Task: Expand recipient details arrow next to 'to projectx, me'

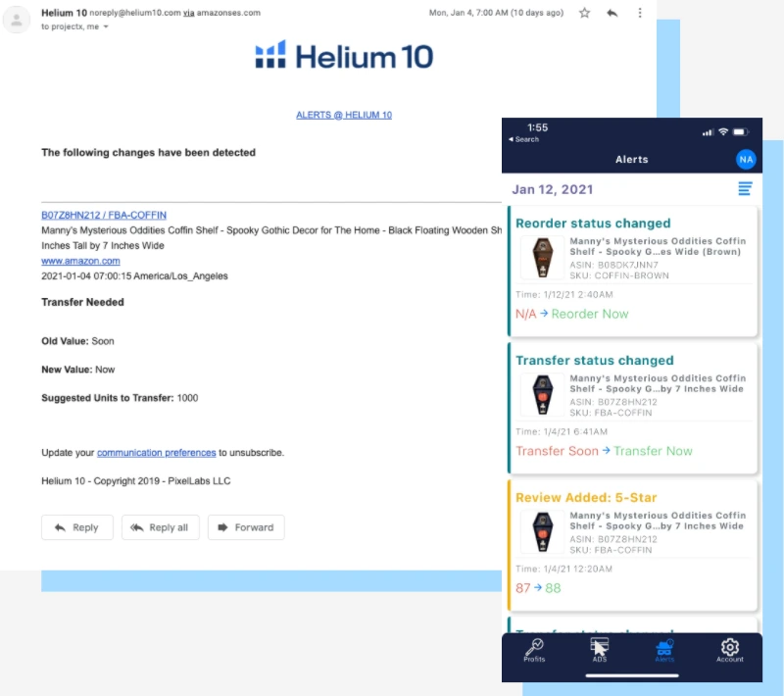Action: coord(106,27)
